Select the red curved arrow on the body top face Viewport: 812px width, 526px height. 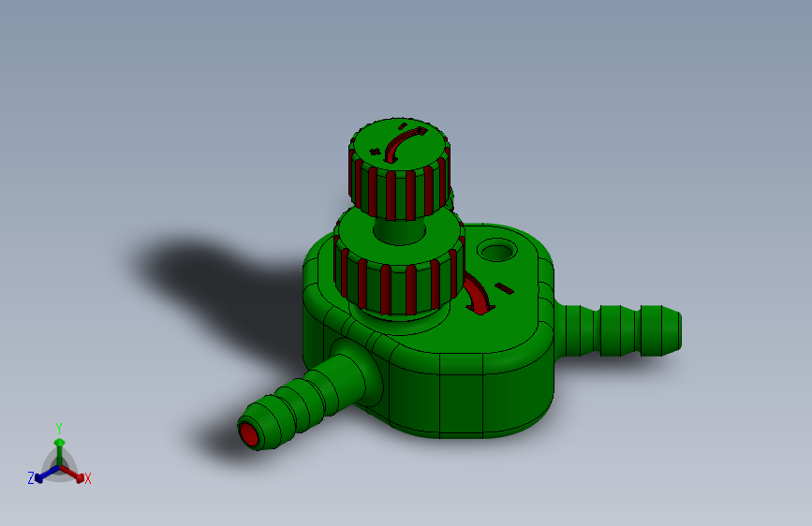click(x=478, y=295)
